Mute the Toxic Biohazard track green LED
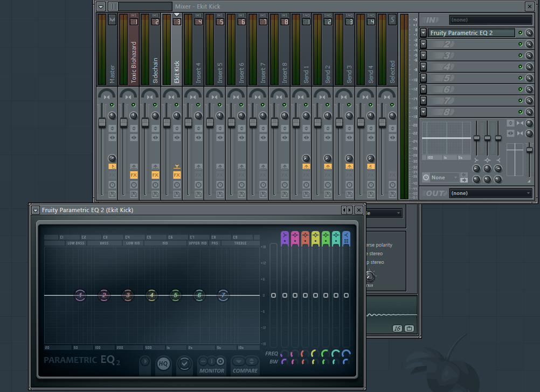This screenshot has width=540, height=392. click(134, 104)
